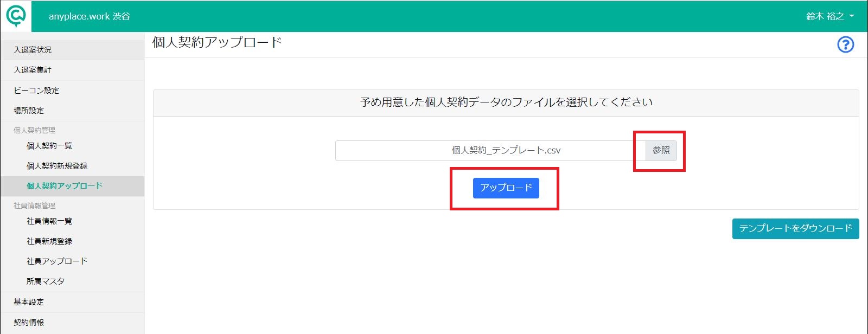The image size is (868, 334).
Task: Open the help question mark icon
Action: (845, 44)
